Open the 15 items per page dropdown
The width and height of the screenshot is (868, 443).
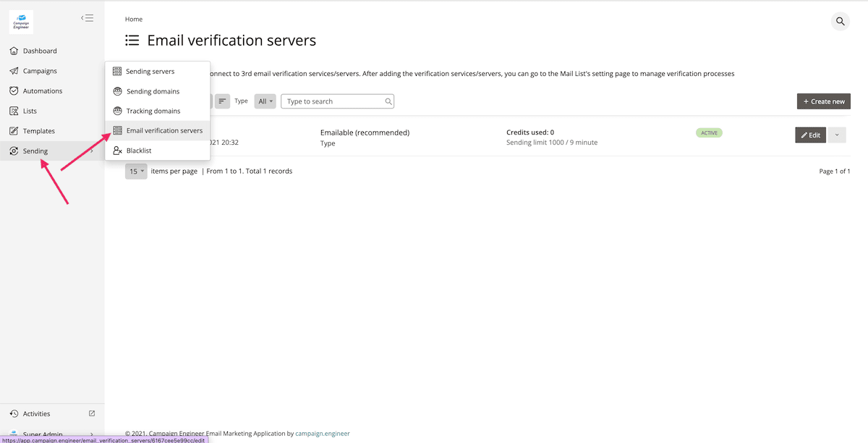[136, 172]
